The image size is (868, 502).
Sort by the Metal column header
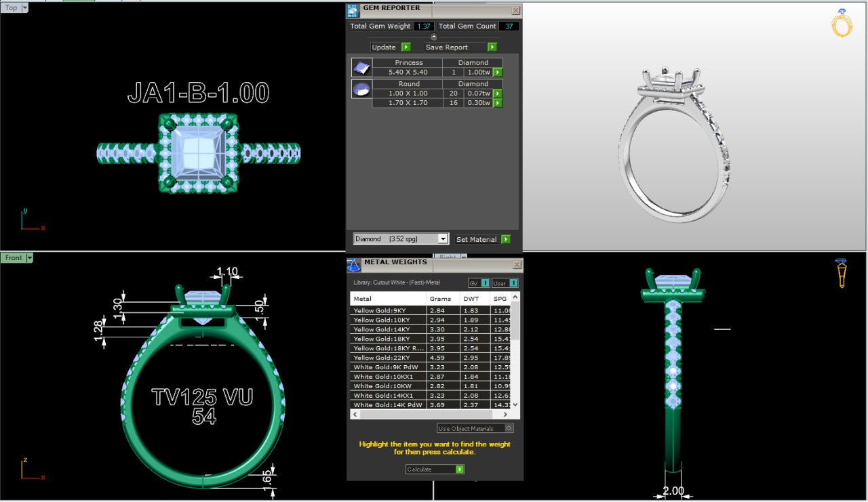389,299
